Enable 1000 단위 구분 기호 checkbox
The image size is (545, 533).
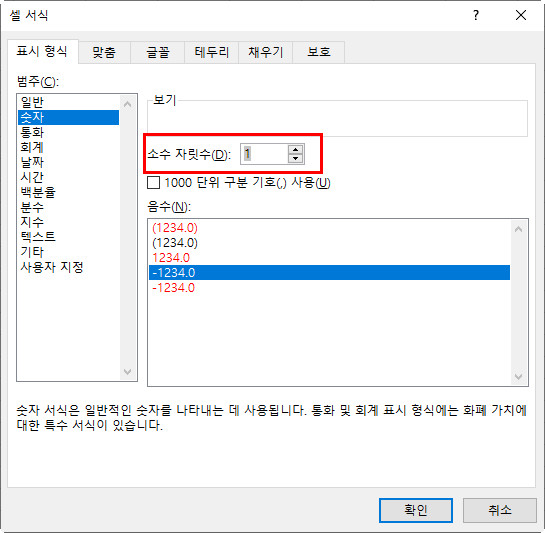(x=154, y=183)
